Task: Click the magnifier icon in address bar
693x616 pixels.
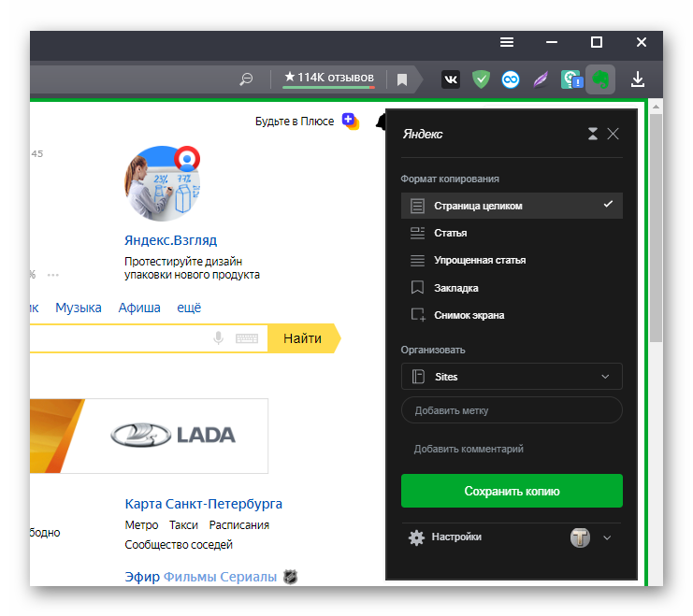Action: (x=246, y=79)
